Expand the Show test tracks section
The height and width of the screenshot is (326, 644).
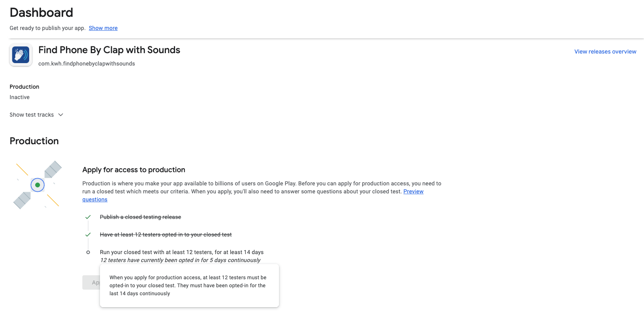[32, 115]
